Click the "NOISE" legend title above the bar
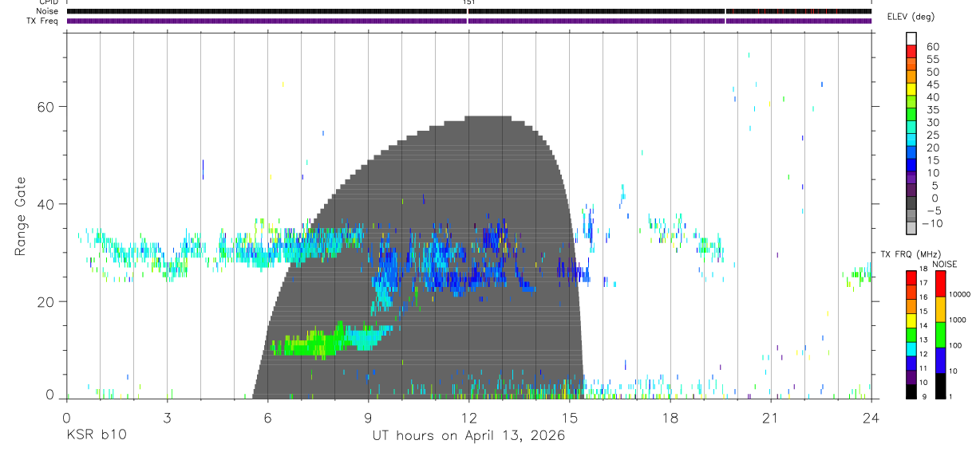Image resolution: width=980 pixels, height=452 pixels. tap(943, 265)
